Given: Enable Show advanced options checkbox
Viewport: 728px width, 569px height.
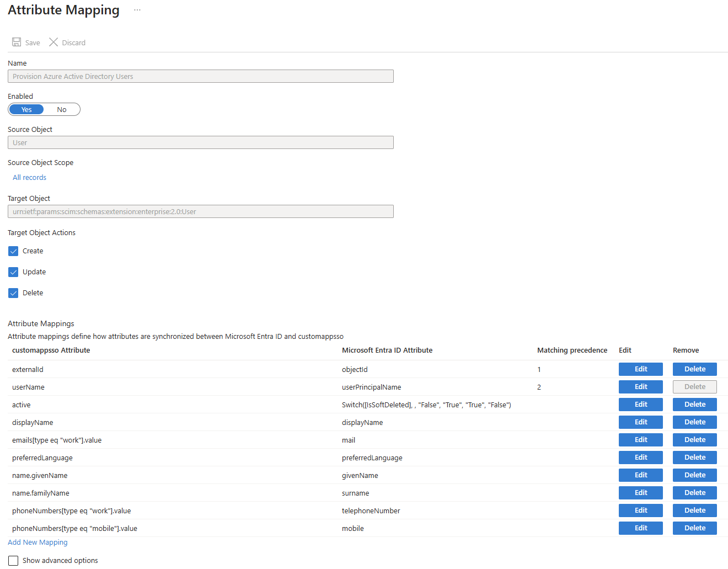Looking at the screenshot, I should 13,561.
